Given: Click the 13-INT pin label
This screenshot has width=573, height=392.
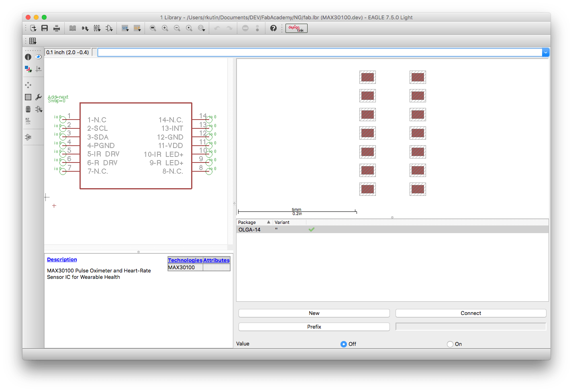Looking at the screenshot, I should click(x=172, y=128).
